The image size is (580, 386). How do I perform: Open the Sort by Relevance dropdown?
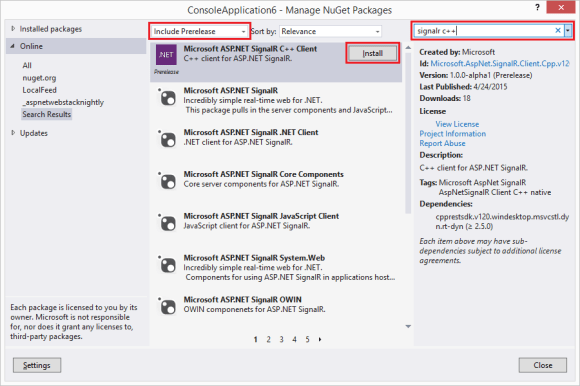click(x=330, y=31)
